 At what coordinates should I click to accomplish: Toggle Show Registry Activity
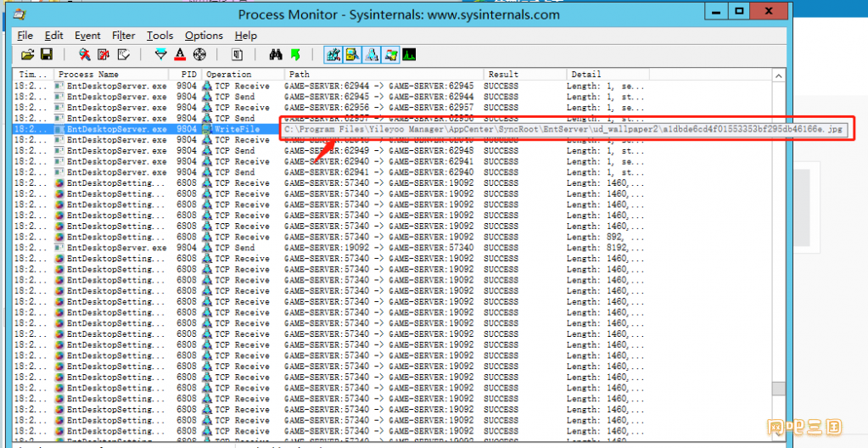[333, 54]
